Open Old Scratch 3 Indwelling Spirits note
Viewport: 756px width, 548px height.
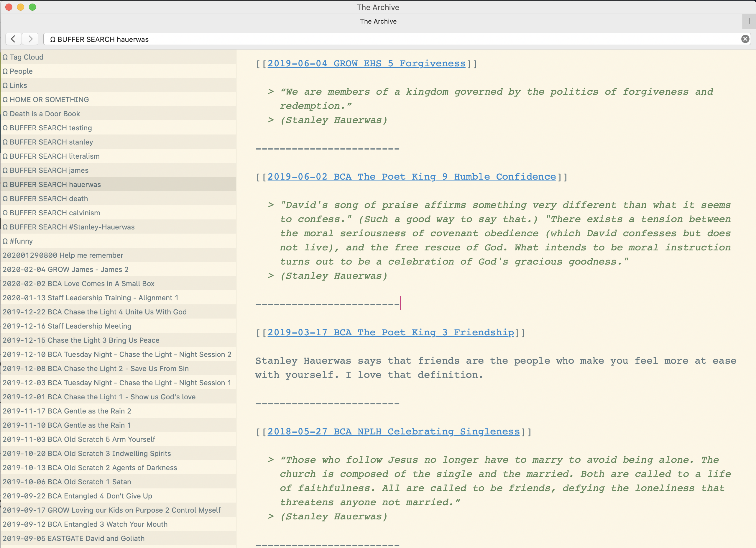(118, 454)
